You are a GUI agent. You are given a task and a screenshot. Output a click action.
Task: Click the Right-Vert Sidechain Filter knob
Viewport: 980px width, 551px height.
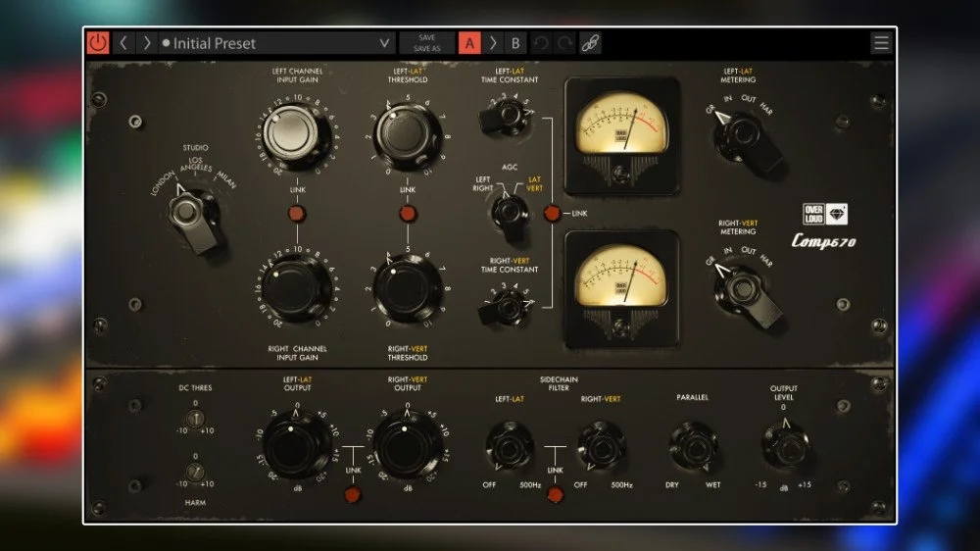pos(601,446)
